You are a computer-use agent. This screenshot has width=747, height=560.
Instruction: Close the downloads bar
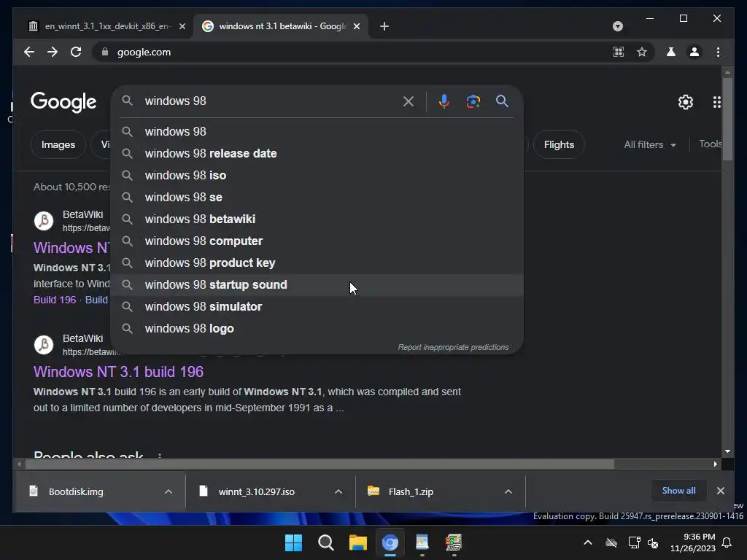pyautogui.click(x=720, y=491)
